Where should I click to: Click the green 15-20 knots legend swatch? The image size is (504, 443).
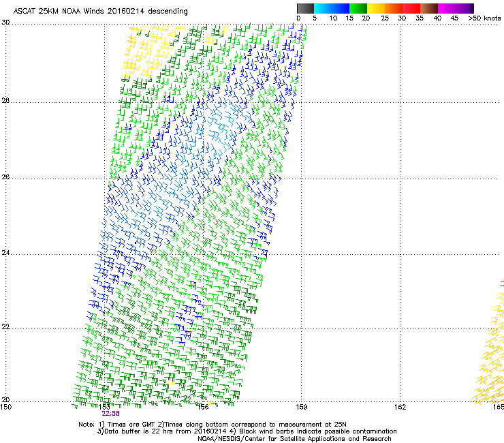coord(358,8)
